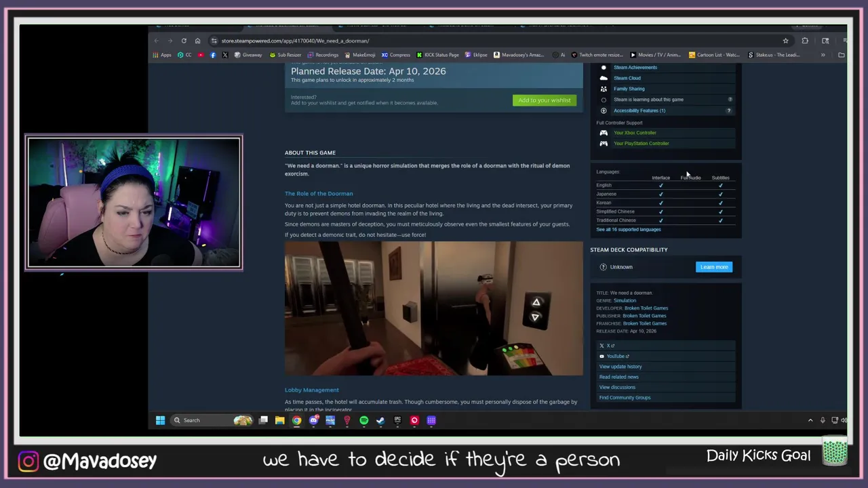Open Accessibility Features (1) link
The image size is (868, 488).
tap(639, 110)
